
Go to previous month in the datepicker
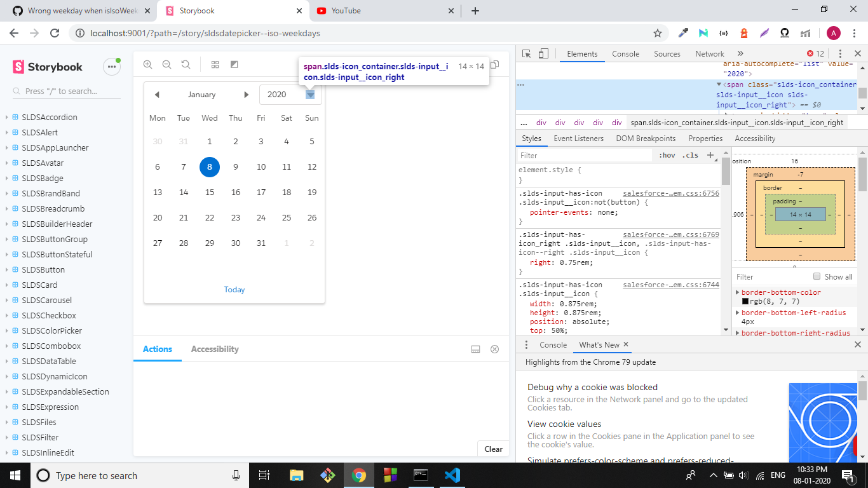157,94
